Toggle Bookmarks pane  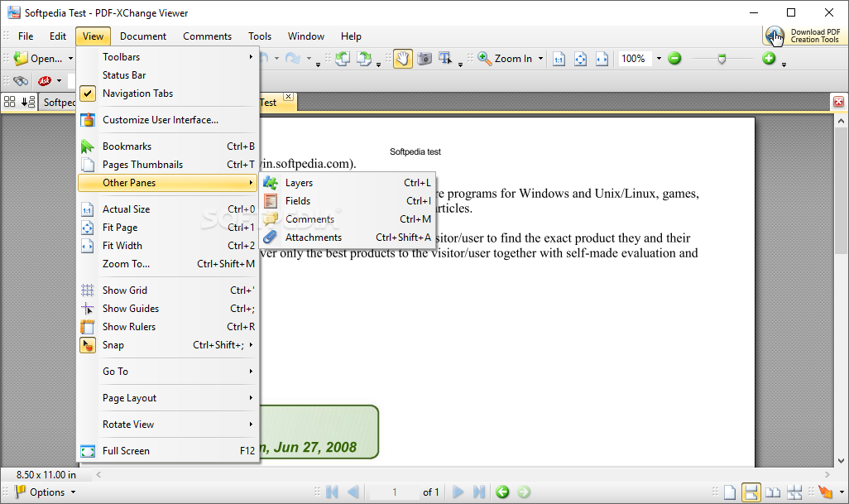pyautogui.click(x=168, y=146)
